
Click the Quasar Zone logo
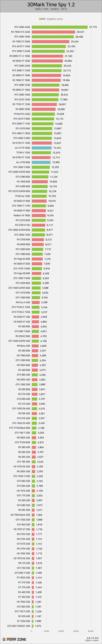[14, 639]
